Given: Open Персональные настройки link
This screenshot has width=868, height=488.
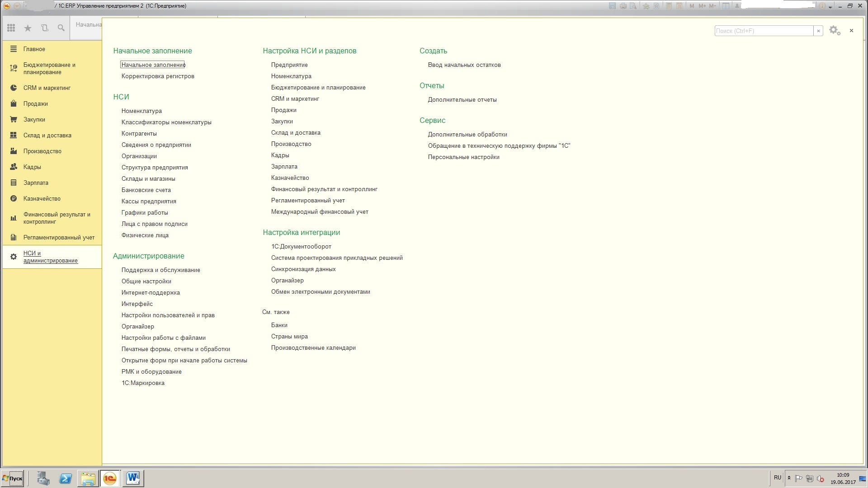Looking at the screenshot, I should pyautogui.click(x=463, y=157).
